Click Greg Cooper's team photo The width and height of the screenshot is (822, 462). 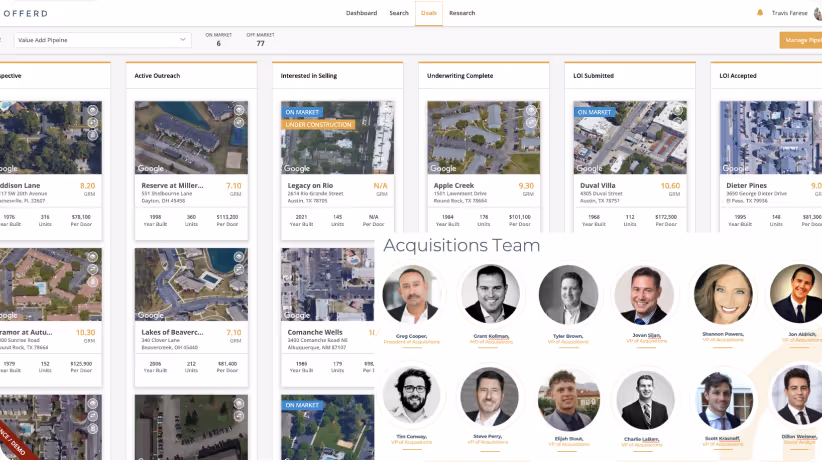click(x=412, y=294)
